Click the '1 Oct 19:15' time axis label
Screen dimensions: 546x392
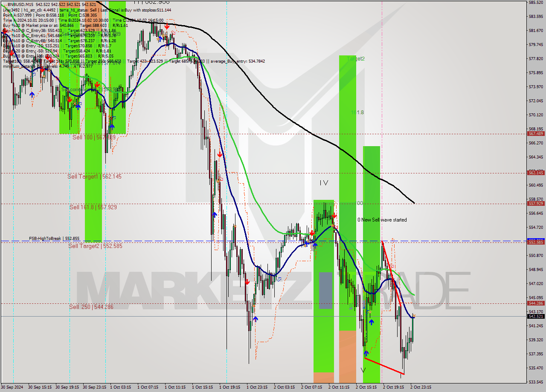230,387
